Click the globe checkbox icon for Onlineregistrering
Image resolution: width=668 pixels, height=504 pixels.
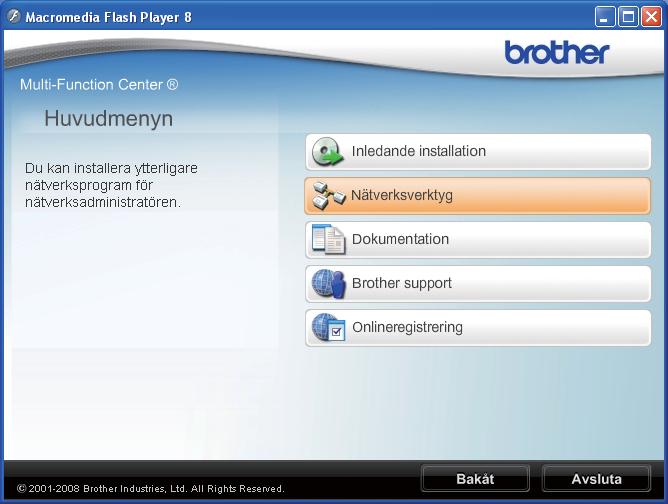(328, 328)
